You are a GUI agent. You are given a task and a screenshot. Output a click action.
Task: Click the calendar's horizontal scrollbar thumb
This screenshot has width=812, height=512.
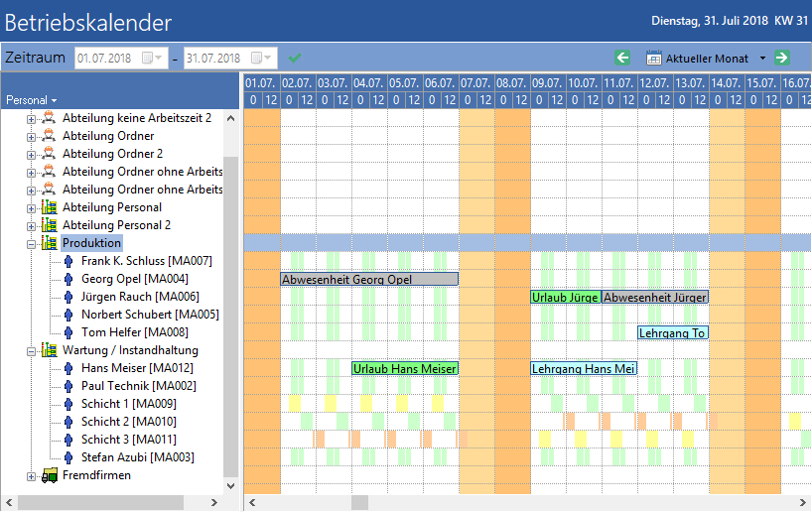pos(360,502)
